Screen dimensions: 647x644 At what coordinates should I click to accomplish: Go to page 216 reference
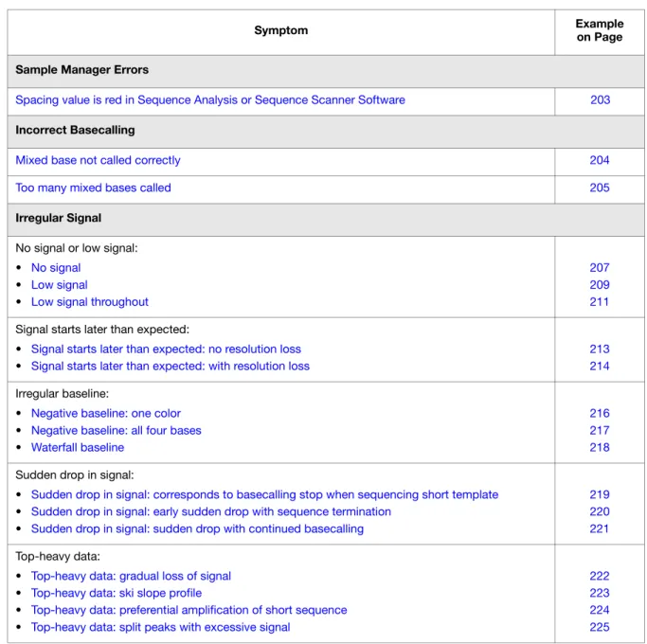600,413
